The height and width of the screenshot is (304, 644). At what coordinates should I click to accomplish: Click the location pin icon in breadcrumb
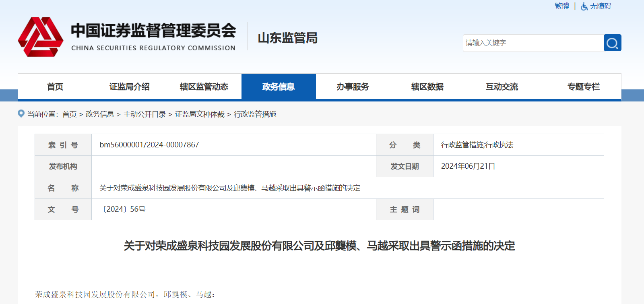tap(21, 114)
